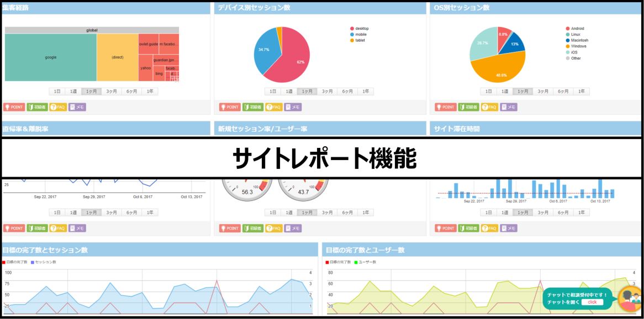Click the guardian.jpn block in treemap

pos(166,60)
